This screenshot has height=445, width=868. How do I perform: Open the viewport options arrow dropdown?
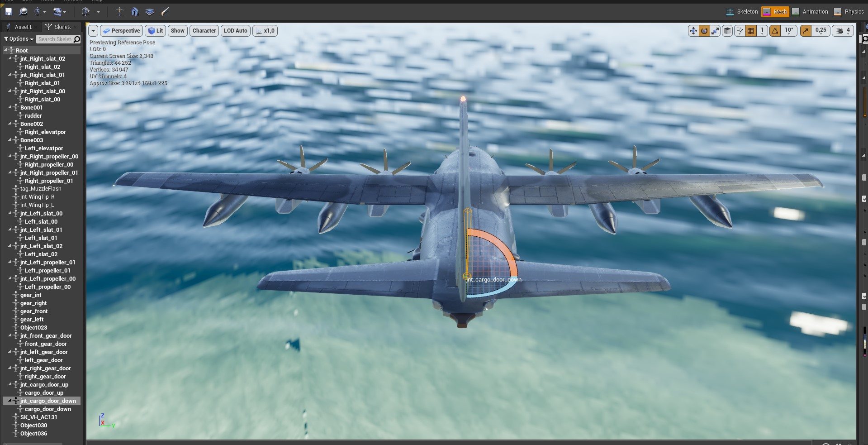pos(93,31)
